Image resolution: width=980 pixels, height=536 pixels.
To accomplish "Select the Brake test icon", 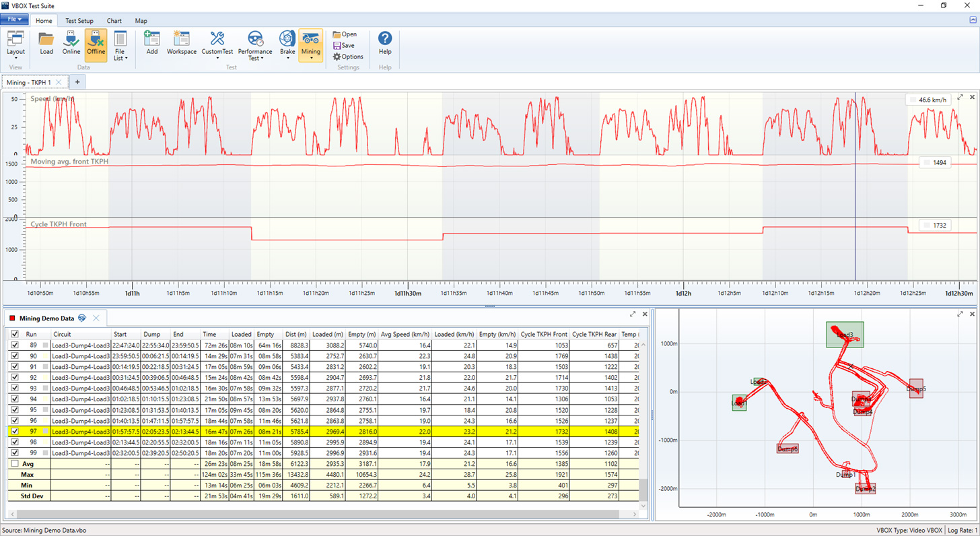I will (x=287, y=39).
